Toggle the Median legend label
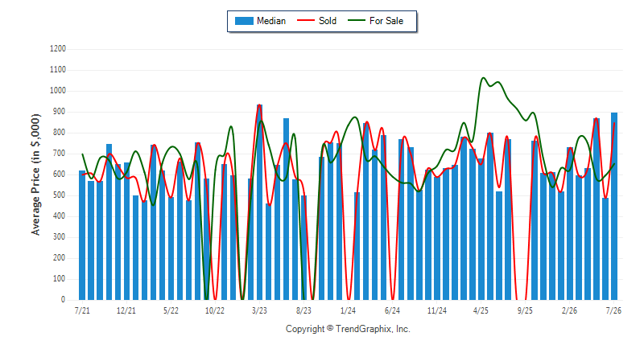This screenshot has height=349, width=644. tap(271, 21)
